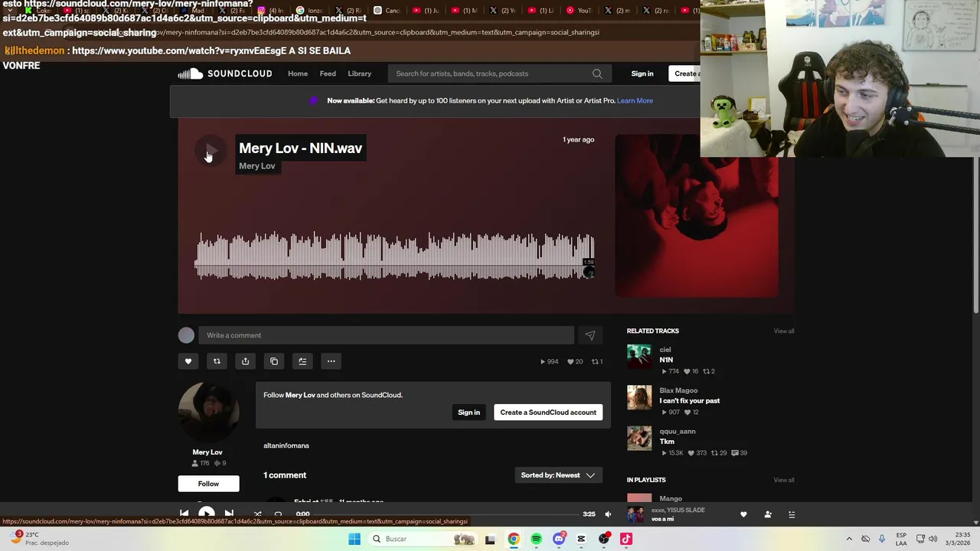Open related track Tkm by qquu_aann
This screenshot has height=551, width=980.
coord(667,442)
